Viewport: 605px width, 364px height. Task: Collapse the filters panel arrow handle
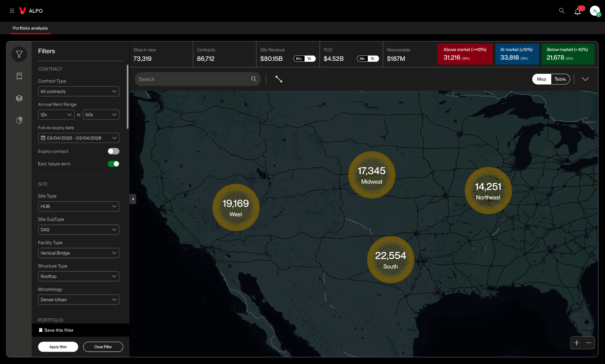tap(133, 199)
